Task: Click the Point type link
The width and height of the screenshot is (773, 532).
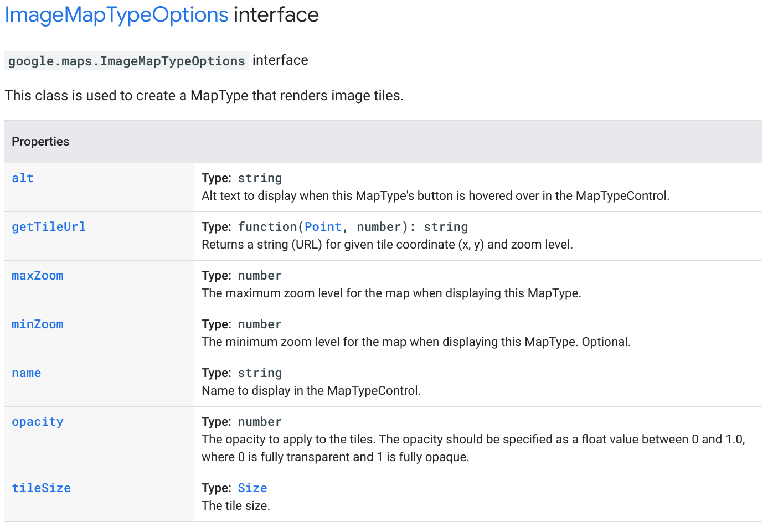Action: (323, 226)
